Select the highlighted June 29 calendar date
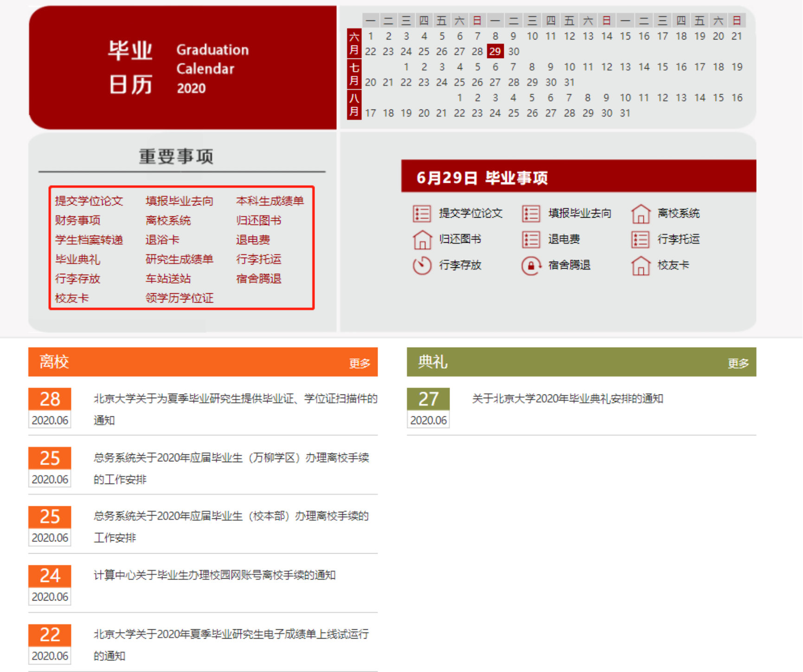Viewport: 803px width, 672px height. click(x=495, y=51)
